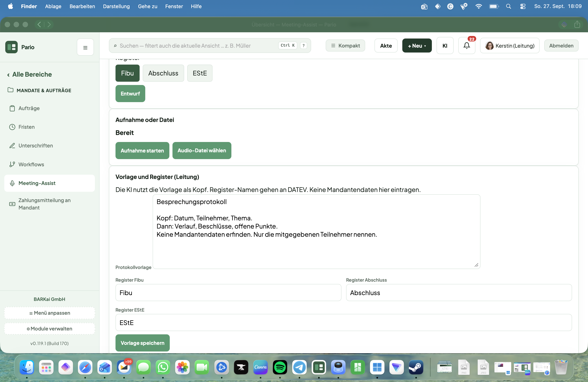Click Kerstin (Leitung) profile avatar
588x382 pixels.
[489, 46]
